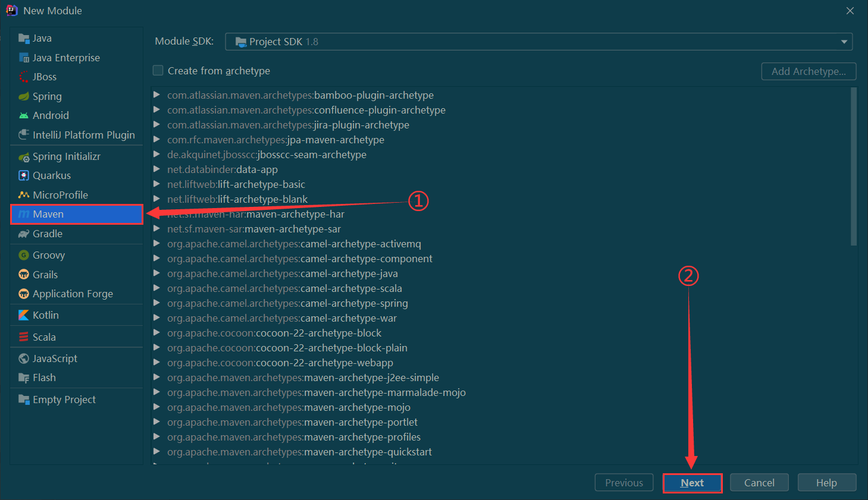Select camel-archetype-component row
Image resolution: width=868 pixels, height=500 pixels.
point(501,259)
